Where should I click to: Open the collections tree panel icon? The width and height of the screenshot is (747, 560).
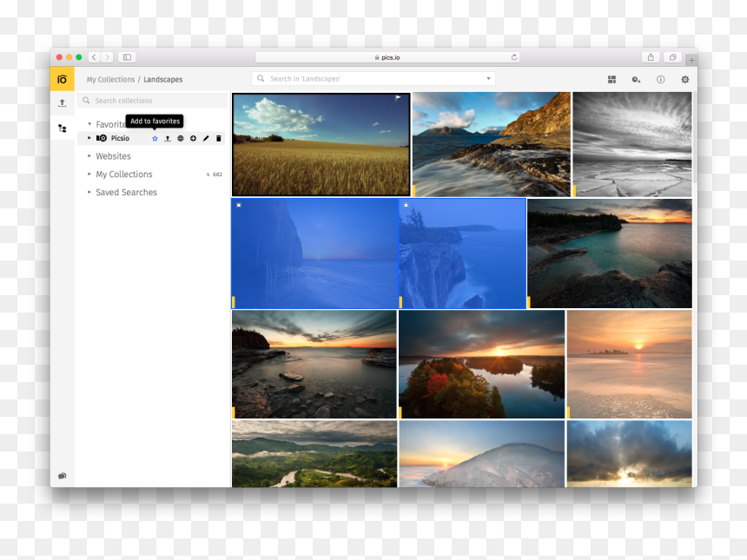[62, 128]
